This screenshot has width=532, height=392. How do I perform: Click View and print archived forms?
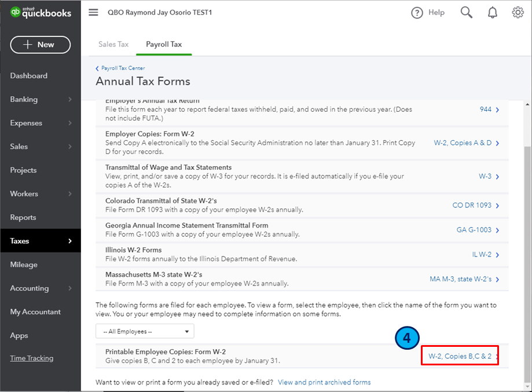coord(324,382)
